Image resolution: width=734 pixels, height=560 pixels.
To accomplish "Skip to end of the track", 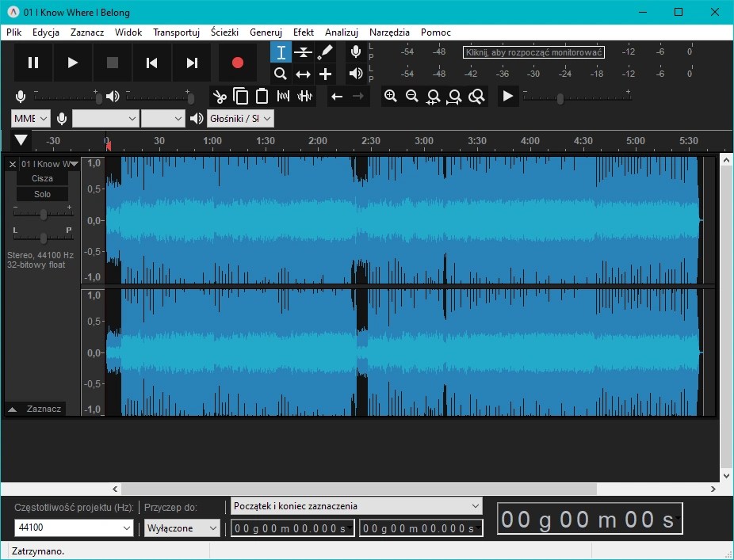I will coord(192,63).
